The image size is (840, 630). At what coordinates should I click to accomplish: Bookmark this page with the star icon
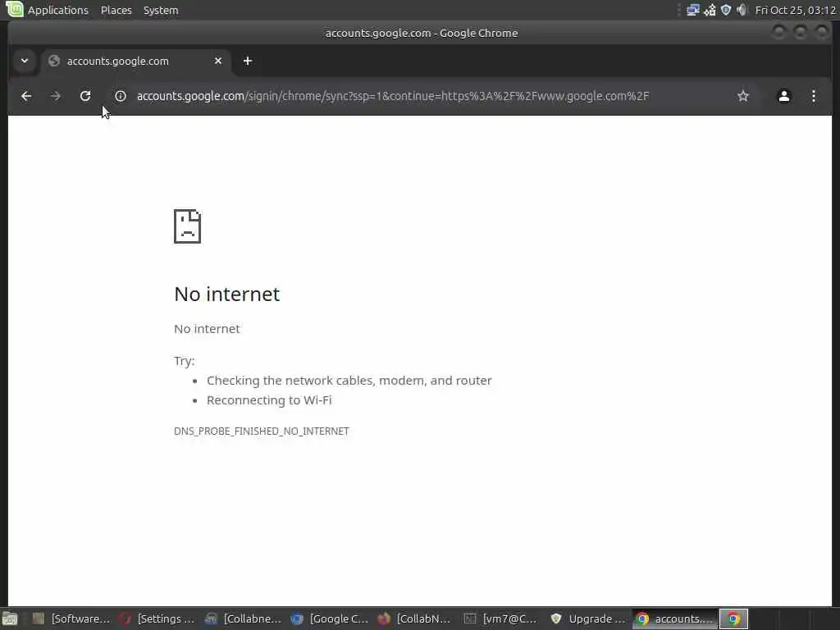click(742, 96)
